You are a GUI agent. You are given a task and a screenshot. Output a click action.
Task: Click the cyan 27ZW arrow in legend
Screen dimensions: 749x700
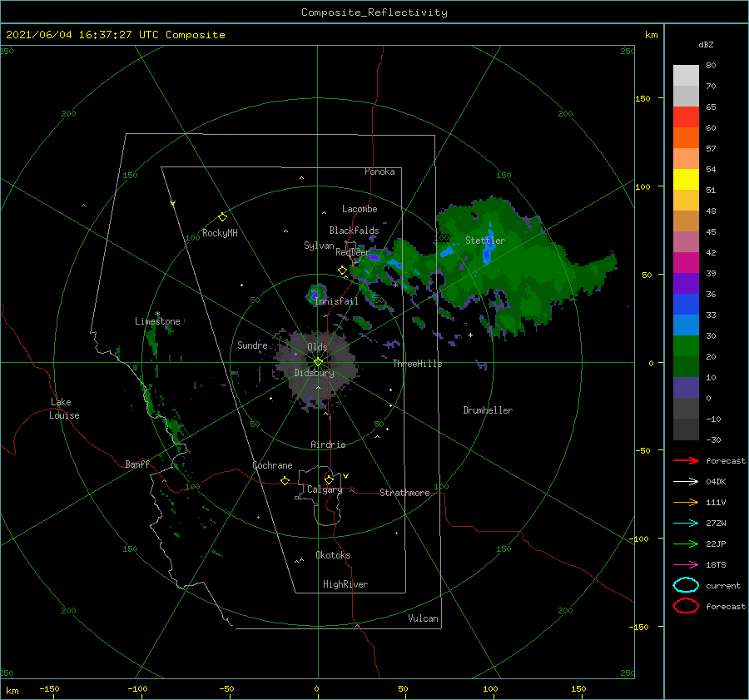(x=686, y=524)
